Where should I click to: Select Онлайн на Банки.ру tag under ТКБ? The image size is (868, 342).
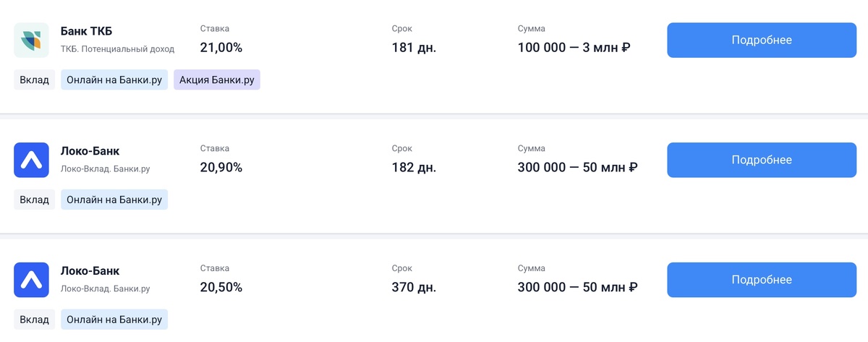point(114,80)
